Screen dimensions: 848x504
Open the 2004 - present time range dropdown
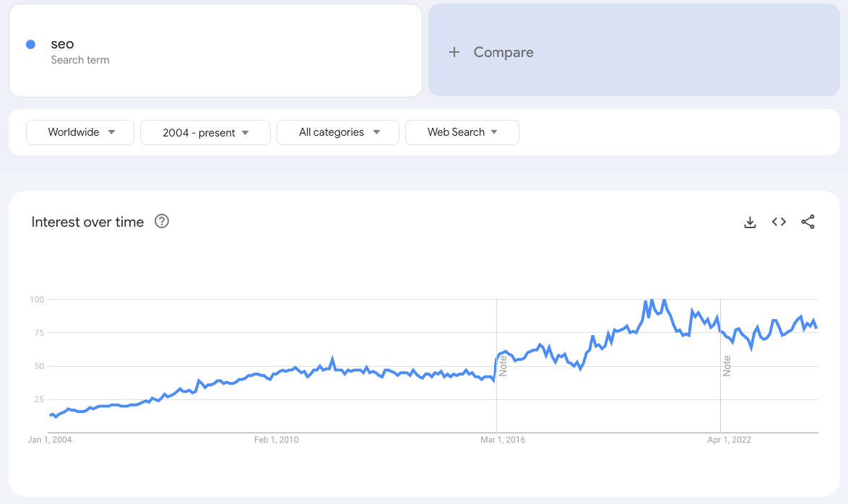click(x=205, y=132)
